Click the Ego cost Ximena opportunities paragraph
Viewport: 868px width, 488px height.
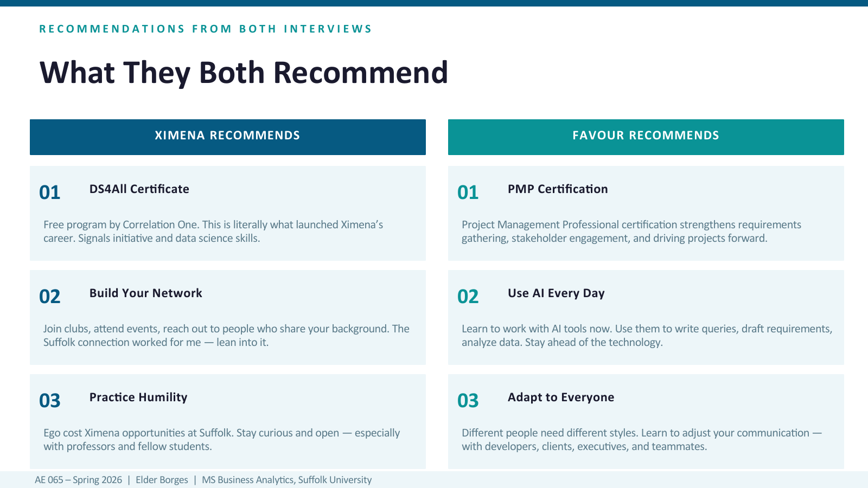[222, 440]
